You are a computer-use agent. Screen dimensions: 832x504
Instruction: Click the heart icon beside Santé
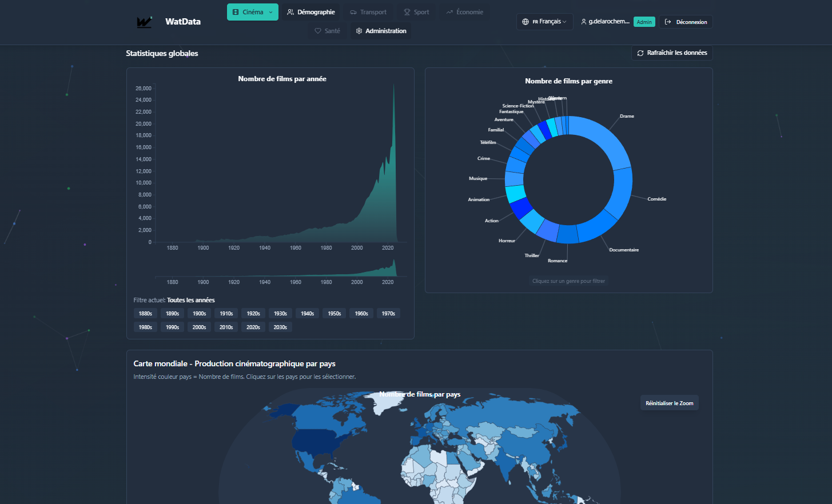pos(318,31)
